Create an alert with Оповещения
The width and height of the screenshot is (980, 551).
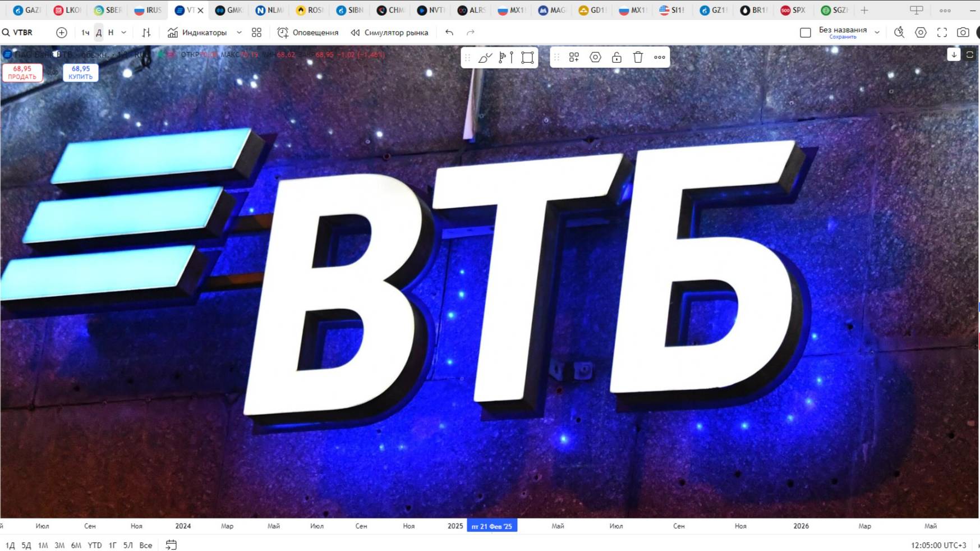[x=308, y=33]
